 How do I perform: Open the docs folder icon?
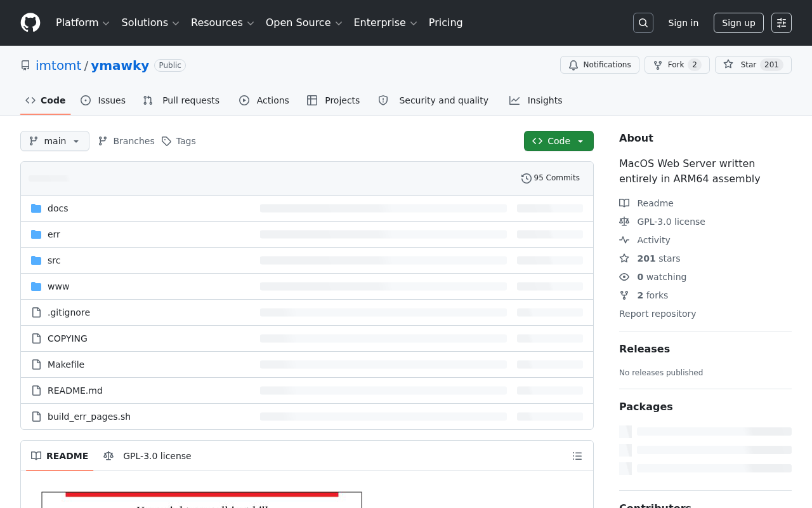[36, 208]
